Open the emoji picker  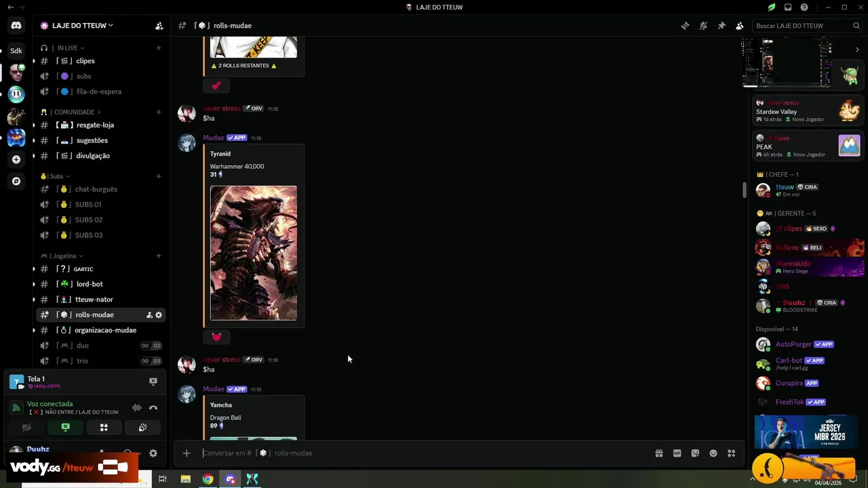pyautogui.click(x=713, y=453)
